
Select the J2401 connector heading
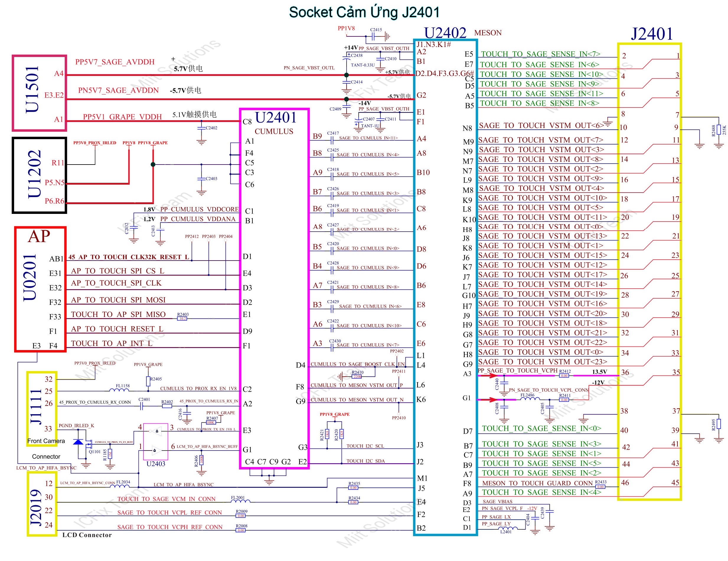tap(652, 34)
